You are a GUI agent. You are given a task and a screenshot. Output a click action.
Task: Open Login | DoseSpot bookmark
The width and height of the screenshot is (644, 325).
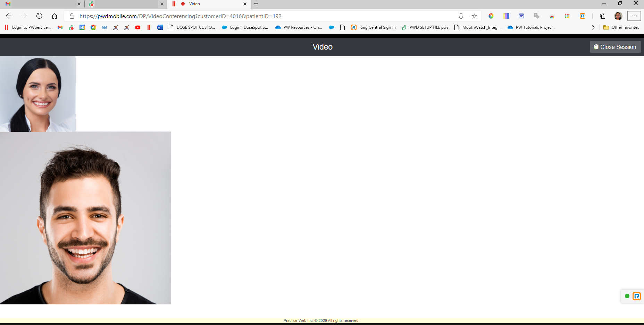click(245, 27)
